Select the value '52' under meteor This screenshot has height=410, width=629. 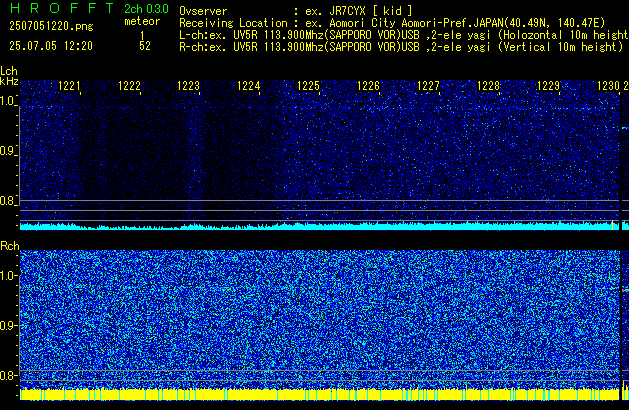click(145, 46)
